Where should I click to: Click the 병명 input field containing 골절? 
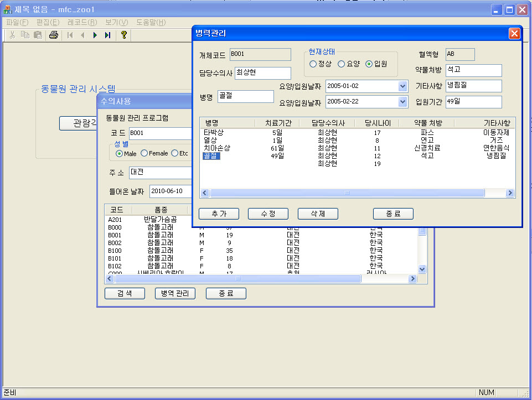pos(246,96)
